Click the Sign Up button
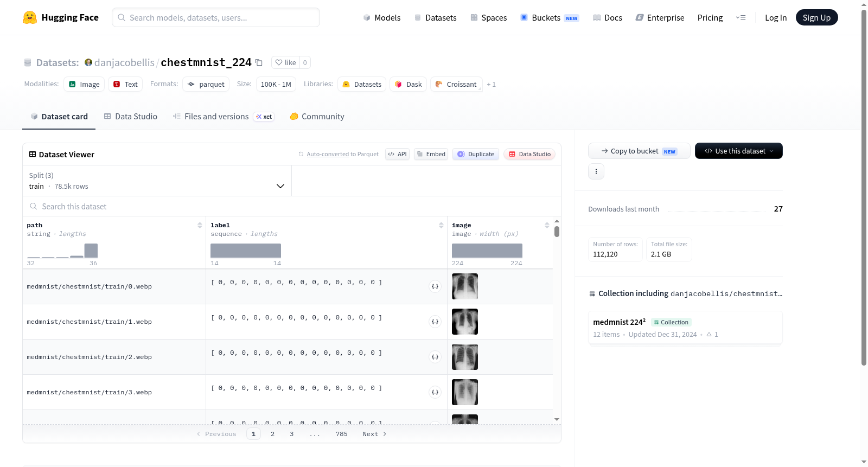Screen dimensions: 868x467 pos(816,17)
